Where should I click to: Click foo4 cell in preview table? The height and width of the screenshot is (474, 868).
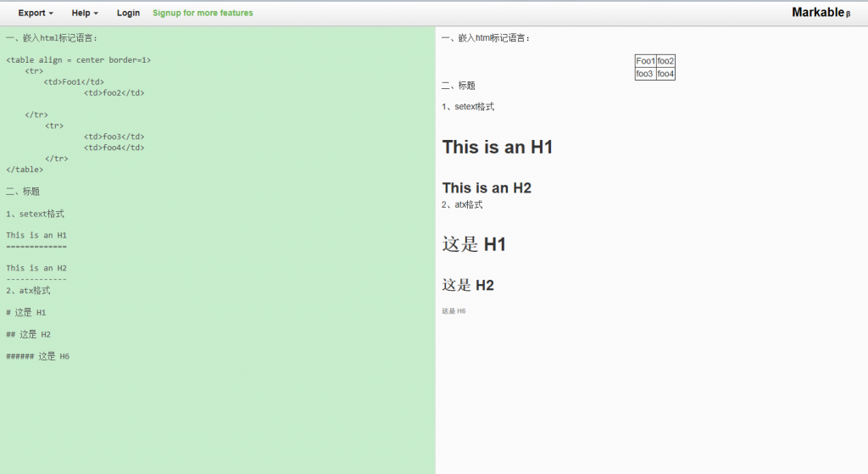click(665, 74)
